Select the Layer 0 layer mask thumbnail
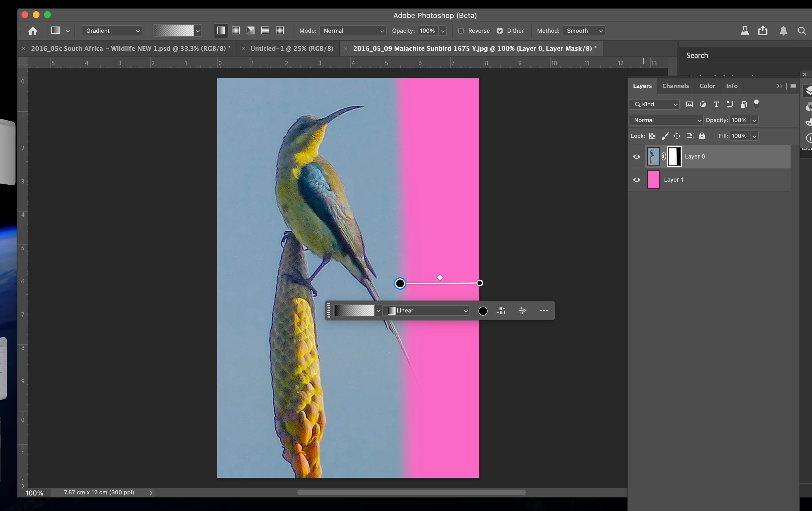 click(674, 157)
